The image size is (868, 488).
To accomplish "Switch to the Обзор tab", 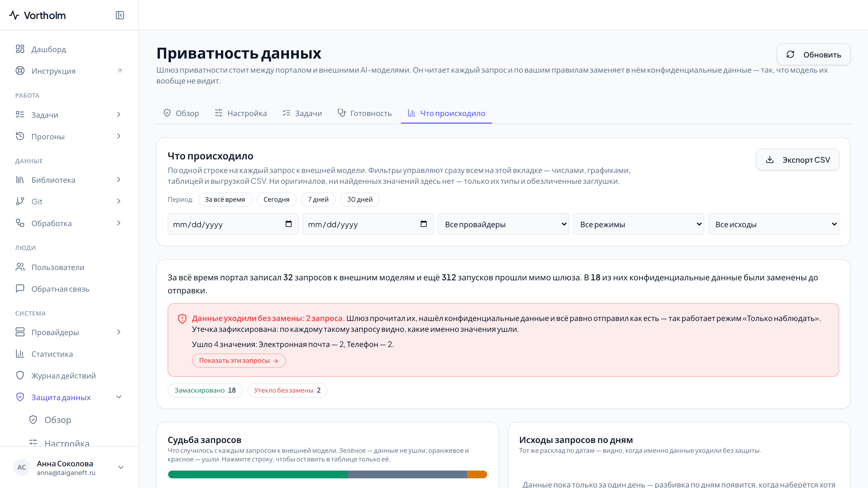I will point(181,113).
